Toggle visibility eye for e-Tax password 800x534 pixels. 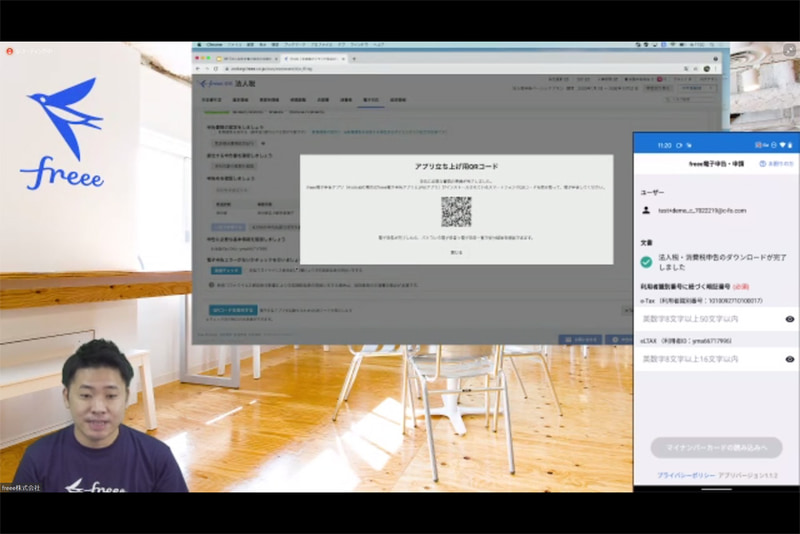(789, 319)
